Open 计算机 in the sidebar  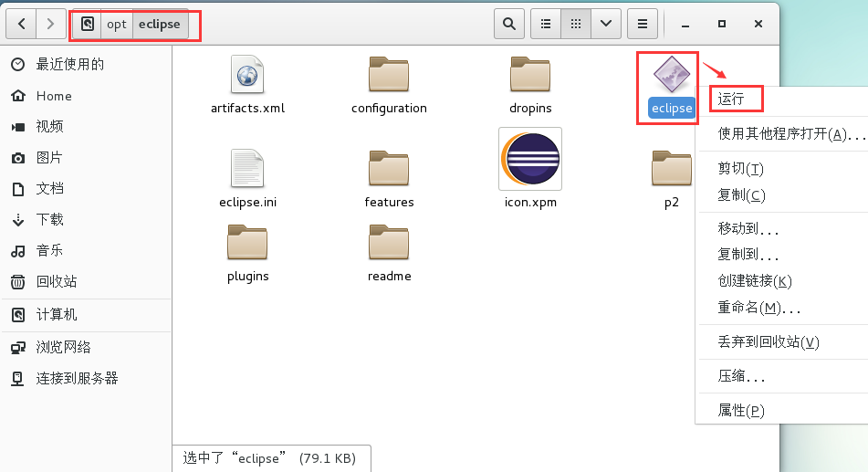86,315
